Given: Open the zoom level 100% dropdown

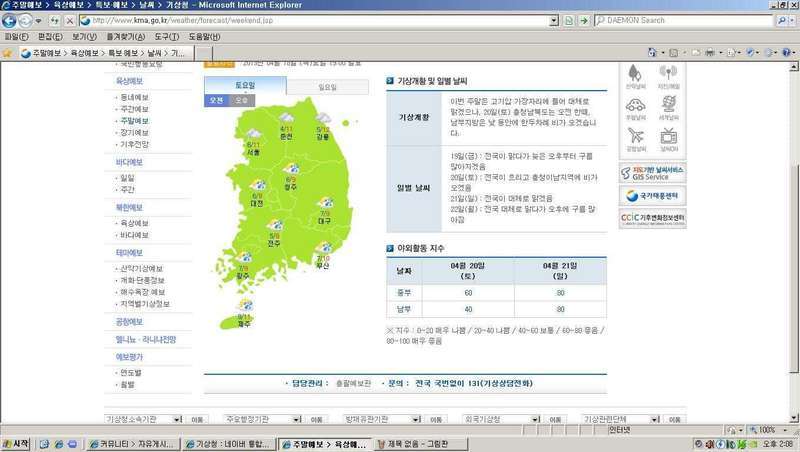Looking at the screenshot, I should (785, 431).
